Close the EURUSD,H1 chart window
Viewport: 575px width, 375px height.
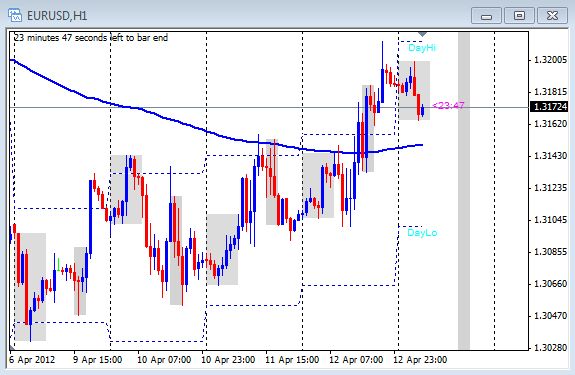[x=552, y=16]
